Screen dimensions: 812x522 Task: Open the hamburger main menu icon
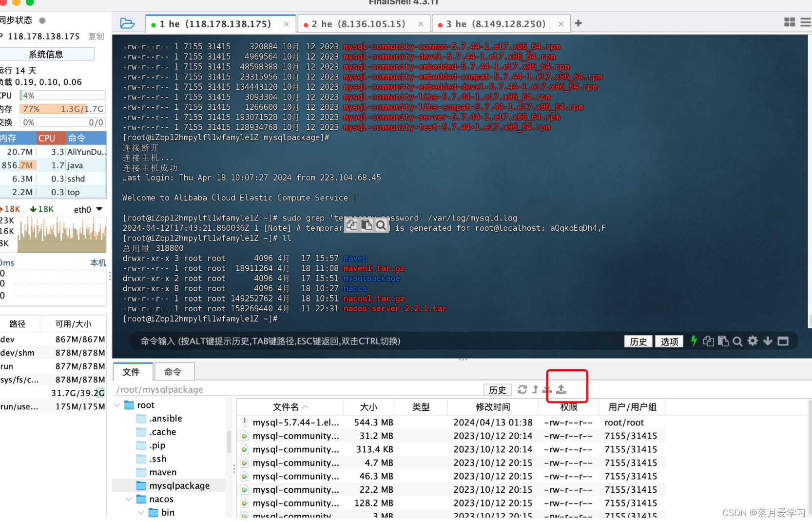click(806, 22)
